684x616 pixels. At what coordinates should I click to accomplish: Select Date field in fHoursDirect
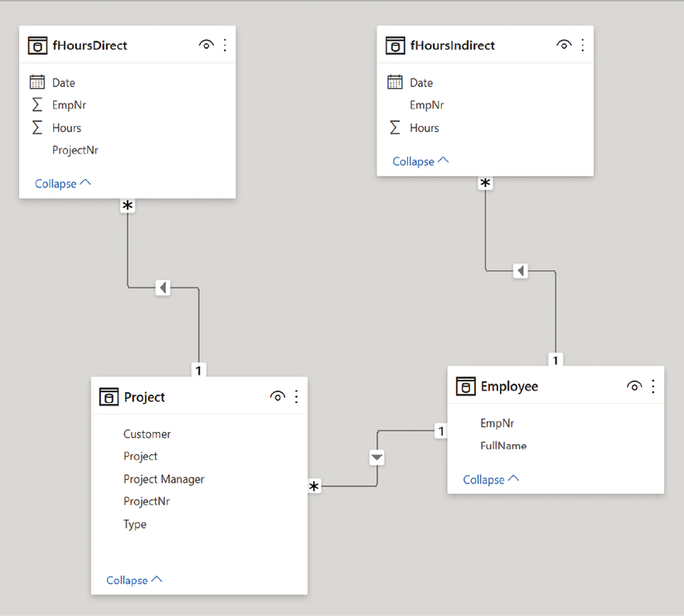64,82
